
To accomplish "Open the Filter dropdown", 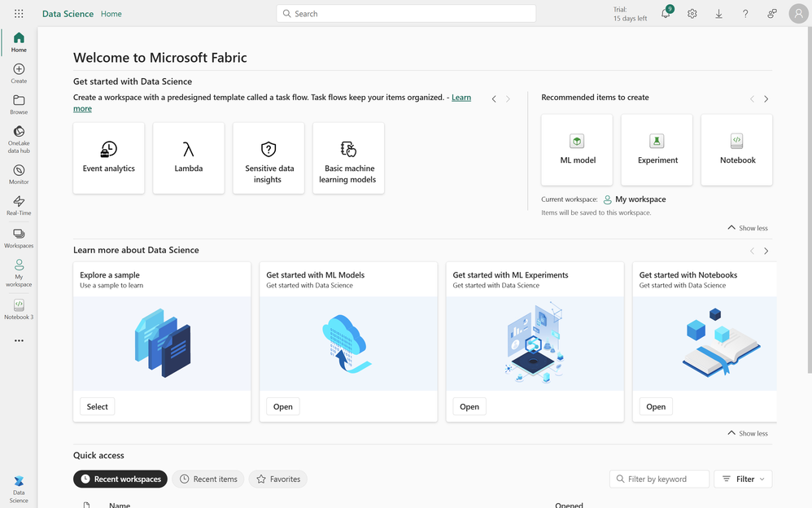I will (743, 479).
